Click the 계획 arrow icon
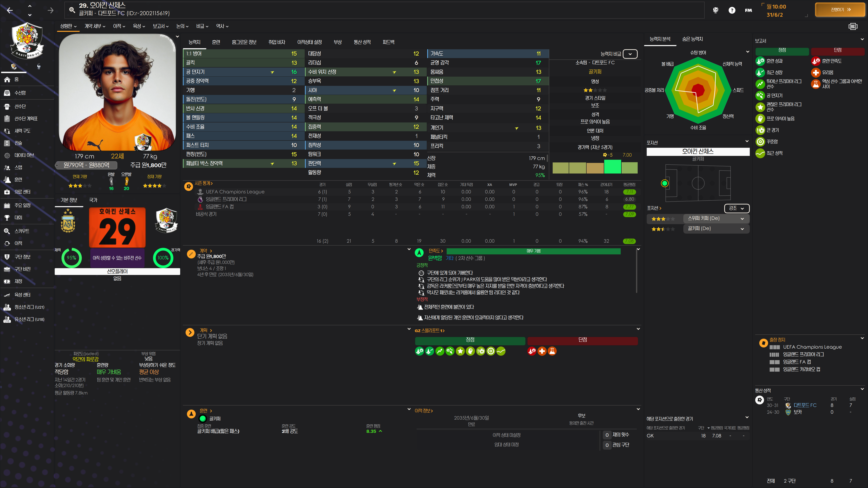This screenshot has height=488, width=868. point(190,332)
